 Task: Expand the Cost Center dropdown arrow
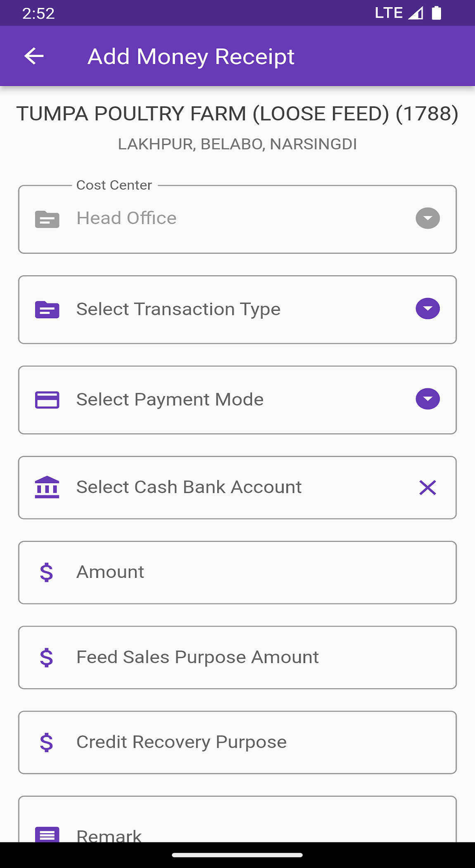click(x=427, y=218)
